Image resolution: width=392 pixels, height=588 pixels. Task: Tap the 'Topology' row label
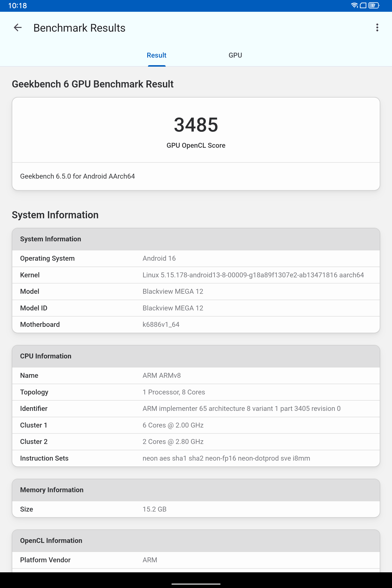pos(34,392)
